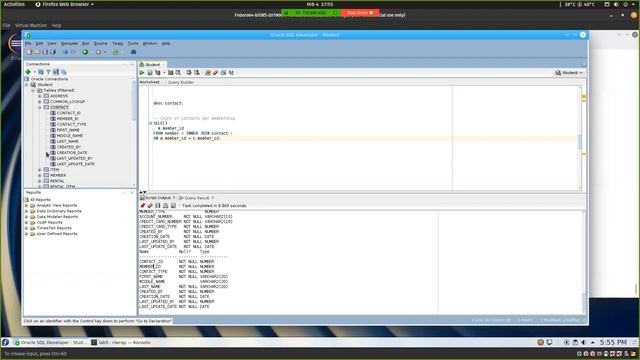Open the Navigate menu
Image resolution: width=640 pixels, height=360 pixels.
(x=69, y=43)
